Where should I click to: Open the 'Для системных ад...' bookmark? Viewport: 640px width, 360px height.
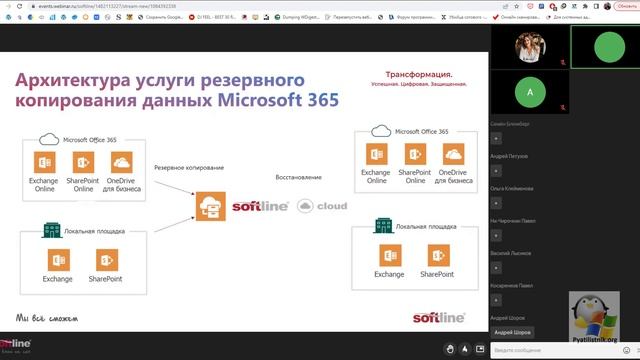click(x=568, y=17)
